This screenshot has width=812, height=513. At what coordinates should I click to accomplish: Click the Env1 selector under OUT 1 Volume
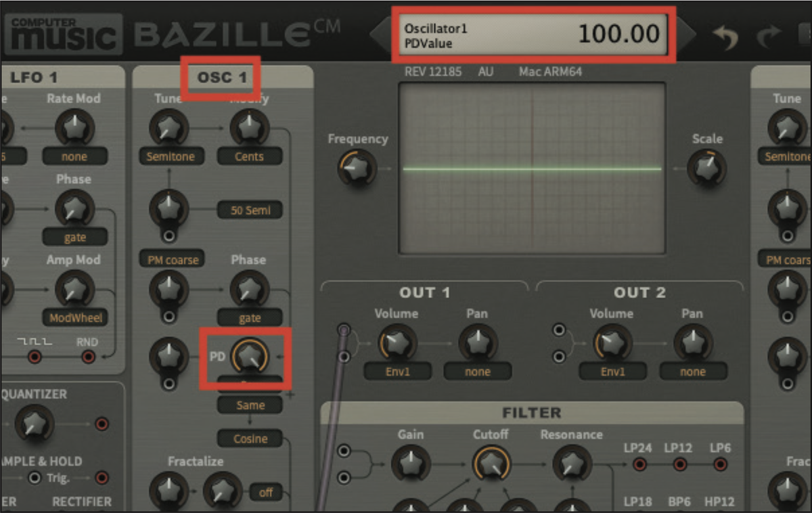point(397,372)
